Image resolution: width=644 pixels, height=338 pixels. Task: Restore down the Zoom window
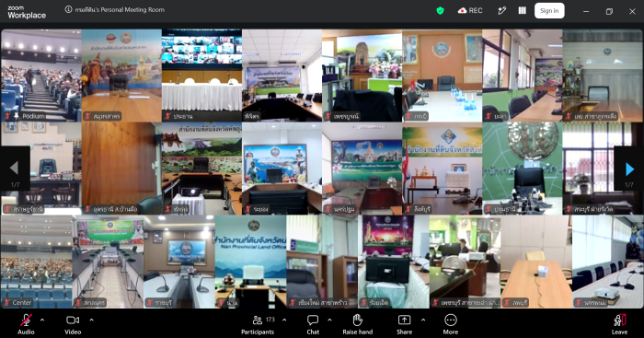(x=609, y=11)
